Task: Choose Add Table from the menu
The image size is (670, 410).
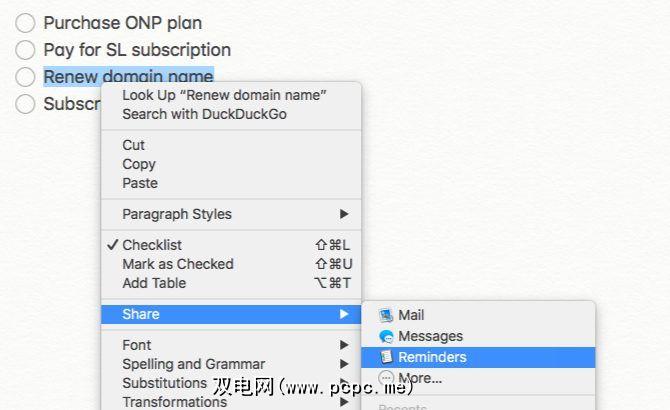Action: click(x=231, y=283)
